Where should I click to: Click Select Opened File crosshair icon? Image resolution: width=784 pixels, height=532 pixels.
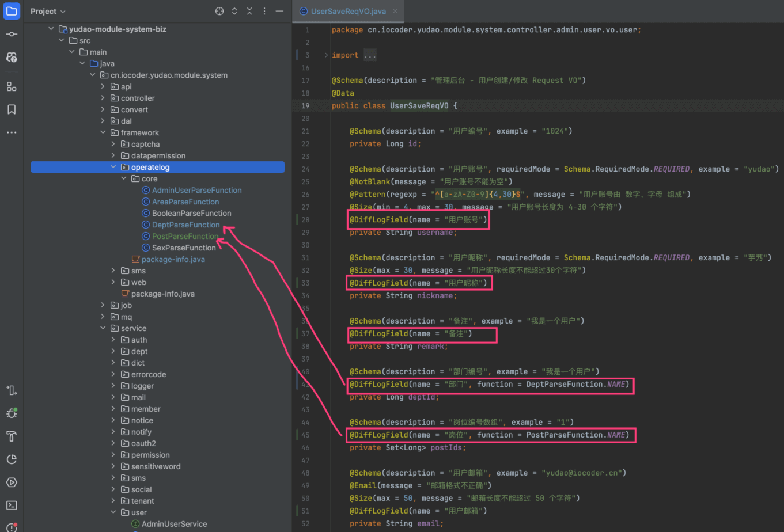pyautogui.click(x=219, y=12)
